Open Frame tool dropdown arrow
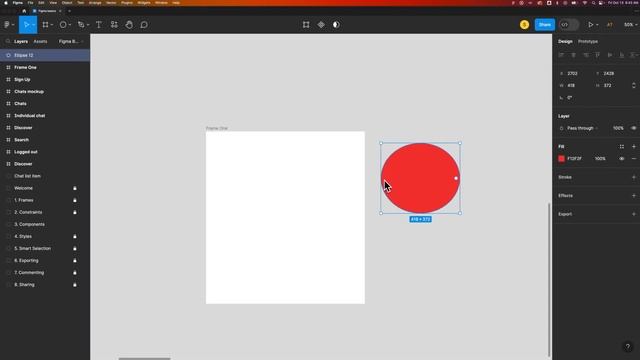 point(52,25)
